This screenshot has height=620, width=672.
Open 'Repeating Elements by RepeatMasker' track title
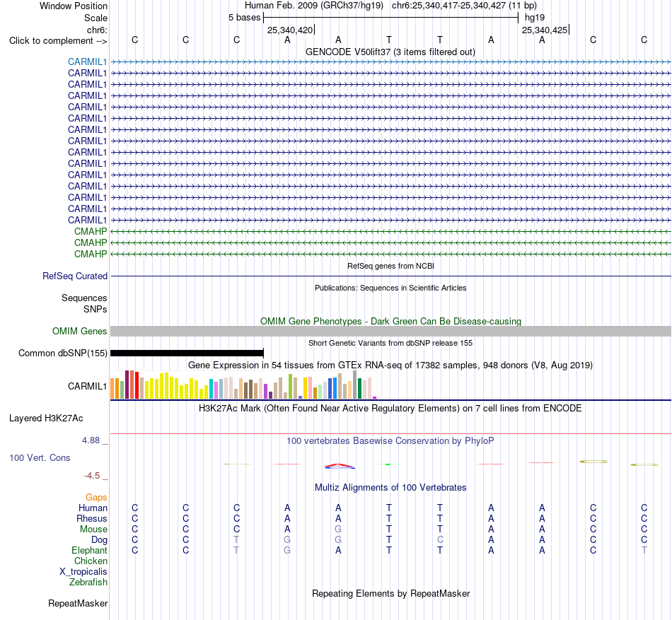pos(390,593)
